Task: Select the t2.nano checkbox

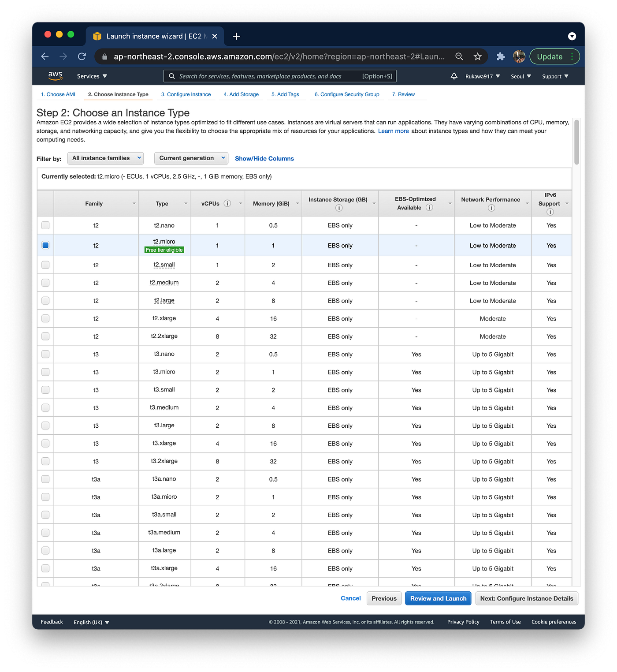Action: pyautogui.click(x=45, y=225)
